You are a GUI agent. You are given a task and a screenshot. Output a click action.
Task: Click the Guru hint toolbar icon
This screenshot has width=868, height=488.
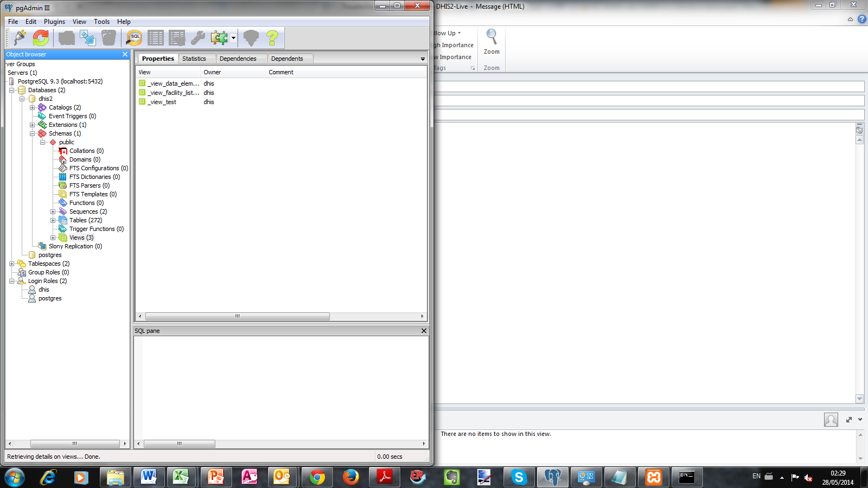point(251,38)
